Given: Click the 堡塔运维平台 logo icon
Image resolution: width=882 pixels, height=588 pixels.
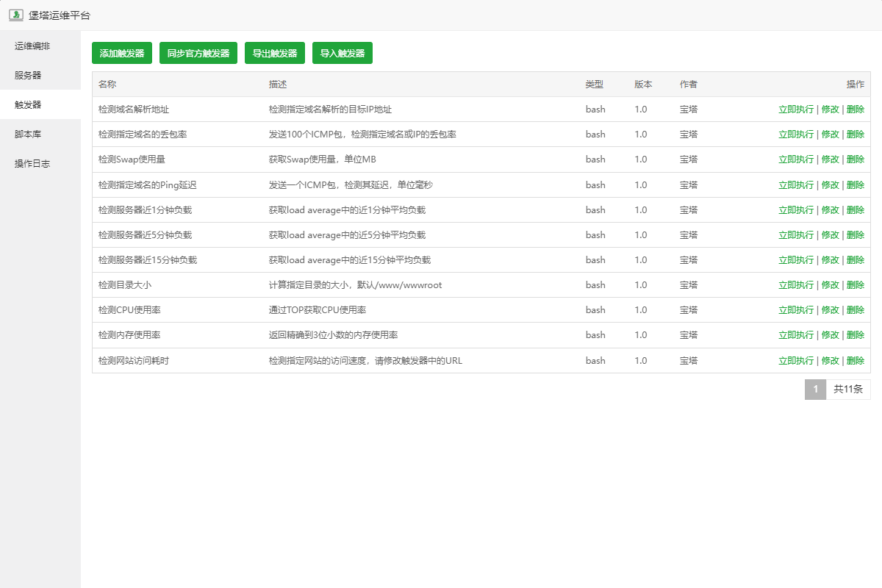Looking at the screenshot, I should click(15, 15).
